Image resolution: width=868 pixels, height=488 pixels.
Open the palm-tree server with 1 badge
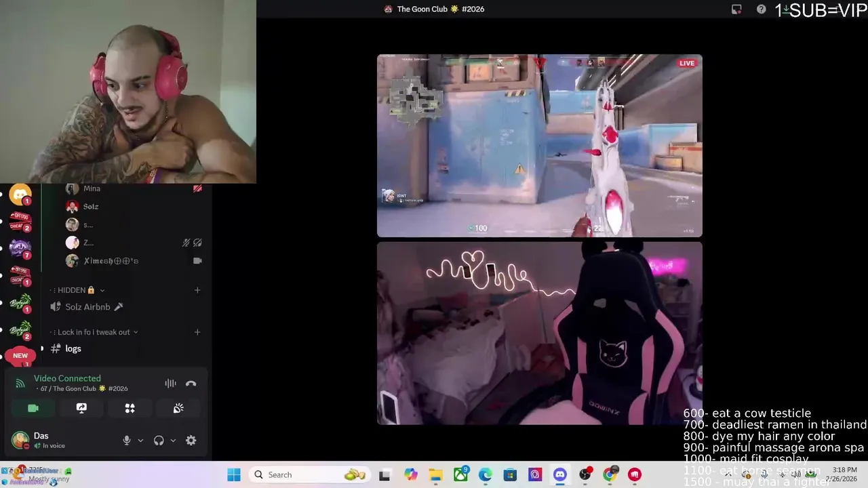click(x=20, y=303)
